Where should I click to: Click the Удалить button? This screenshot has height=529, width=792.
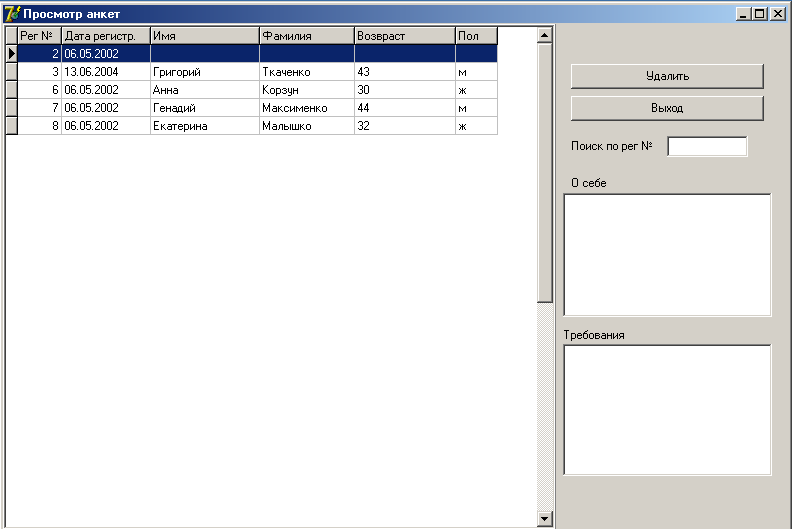point(667,76)
